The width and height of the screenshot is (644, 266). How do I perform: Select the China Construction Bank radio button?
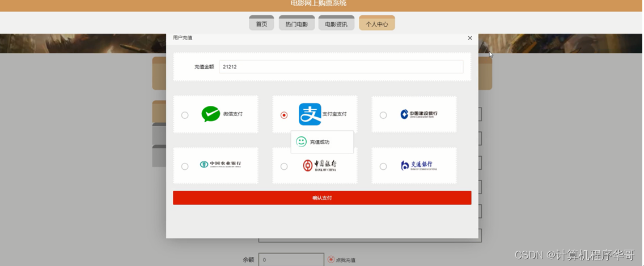click(383, 115)
